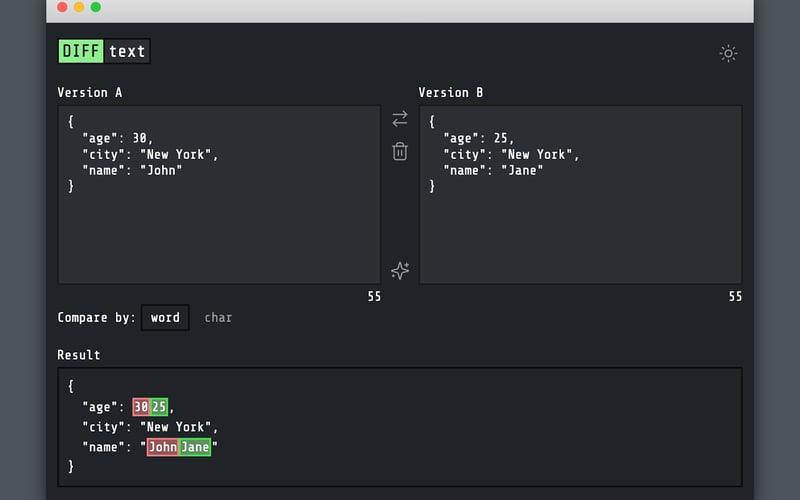800x500 pixels.
Task: Click removed word "John" in result
Action: point(163,447)
